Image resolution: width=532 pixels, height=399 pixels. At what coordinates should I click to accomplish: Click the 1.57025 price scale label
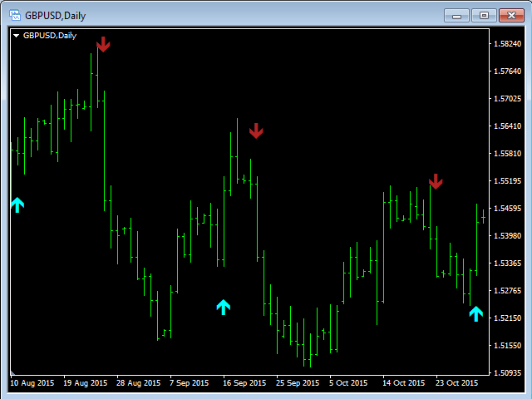[x=507, y=99]
